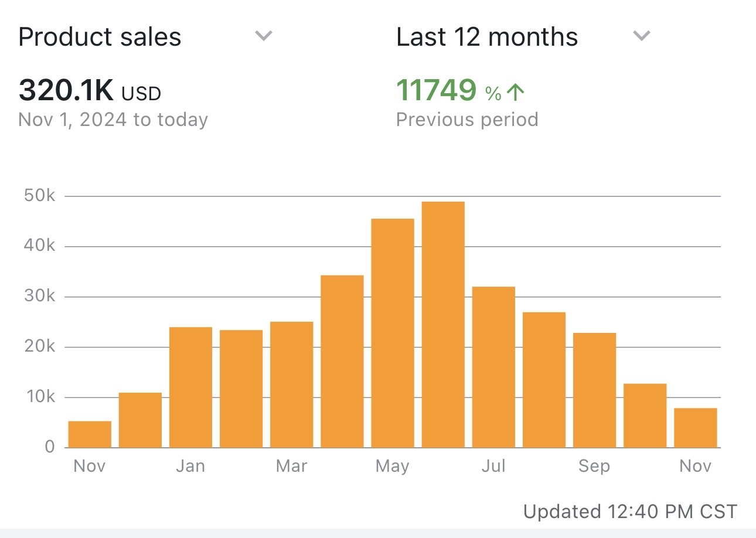The image size is (756, 538).
Task: Click the Updated 12:40 PM CST timestamp
Action: click(629, 511)
